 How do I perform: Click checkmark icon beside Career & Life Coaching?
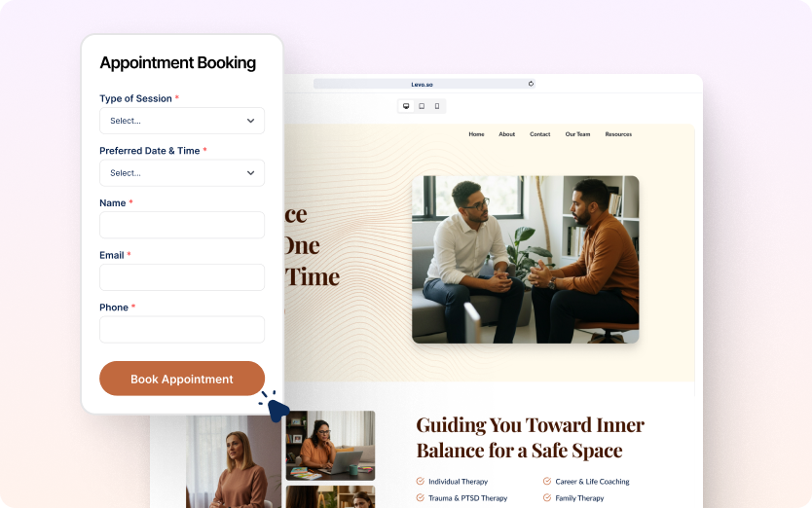(x=547, y=482)
